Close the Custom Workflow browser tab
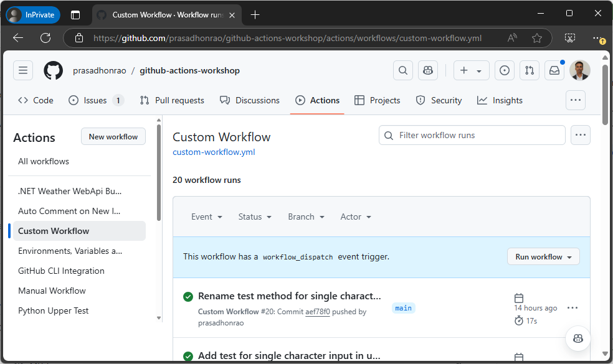Image resolution: width=613 pixels, height=364 pixels. (232, 15)
